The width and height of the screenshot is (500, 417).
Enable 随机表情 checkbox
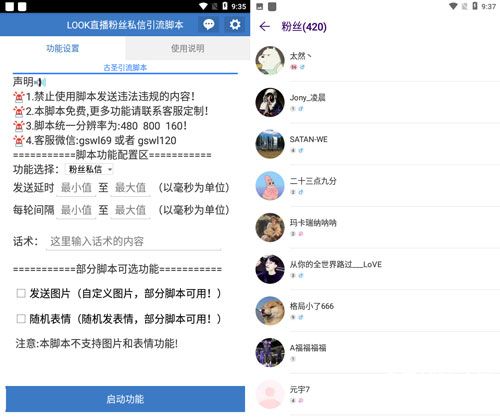(21, 319)
